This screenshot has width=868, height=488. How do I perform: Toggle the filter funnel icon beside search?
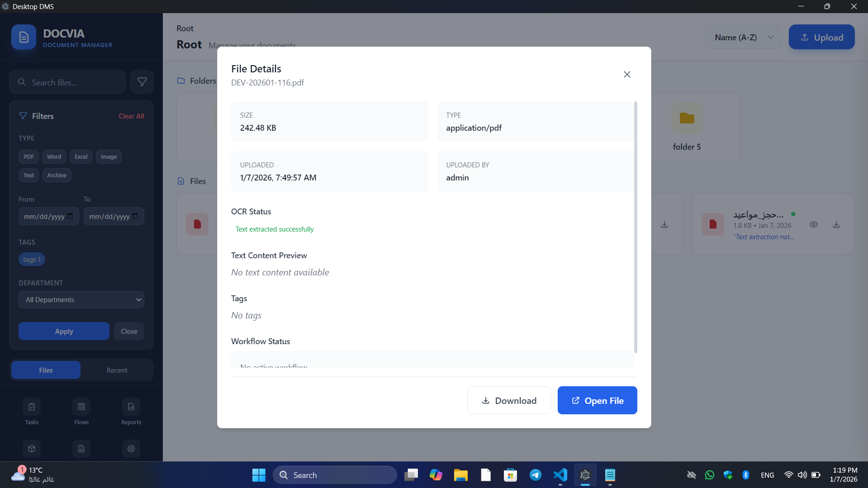[142, 82]
